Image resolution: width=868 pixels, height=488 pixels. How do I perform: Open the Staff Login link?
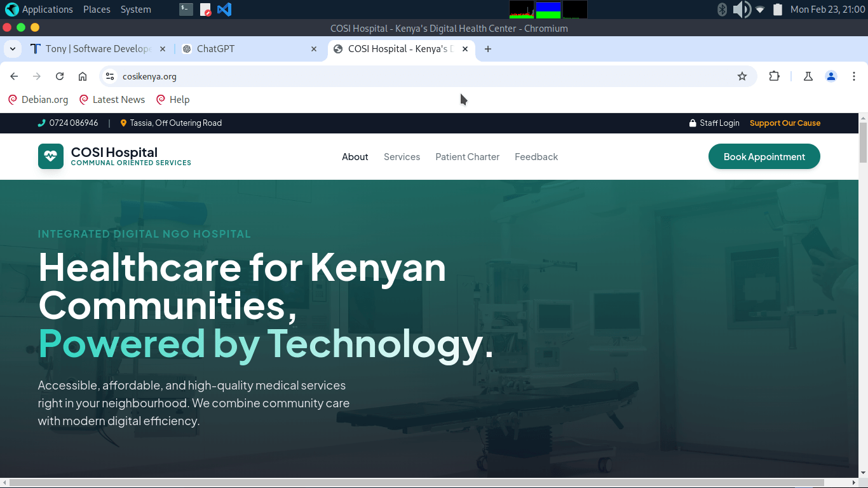(719, 123)
